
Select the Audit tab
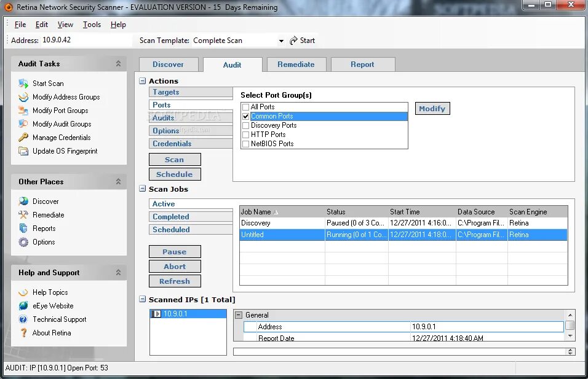[x=232, y=64]
